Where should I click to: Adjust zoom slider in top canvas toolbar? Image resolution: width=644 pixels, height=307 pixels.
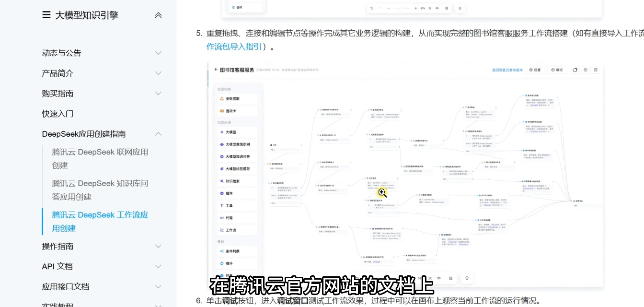pos(402,8)
